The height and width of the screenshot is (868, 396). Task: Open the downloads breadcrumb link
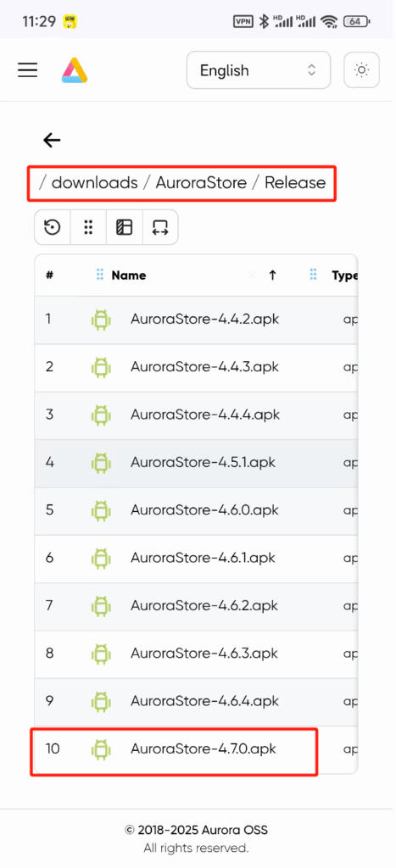click(94, 183)
